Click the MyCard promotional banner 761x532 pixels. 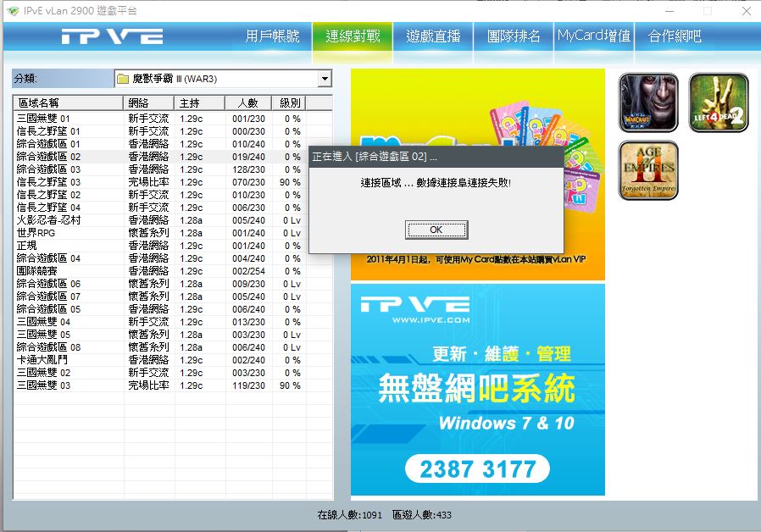(x=478, y=175)
